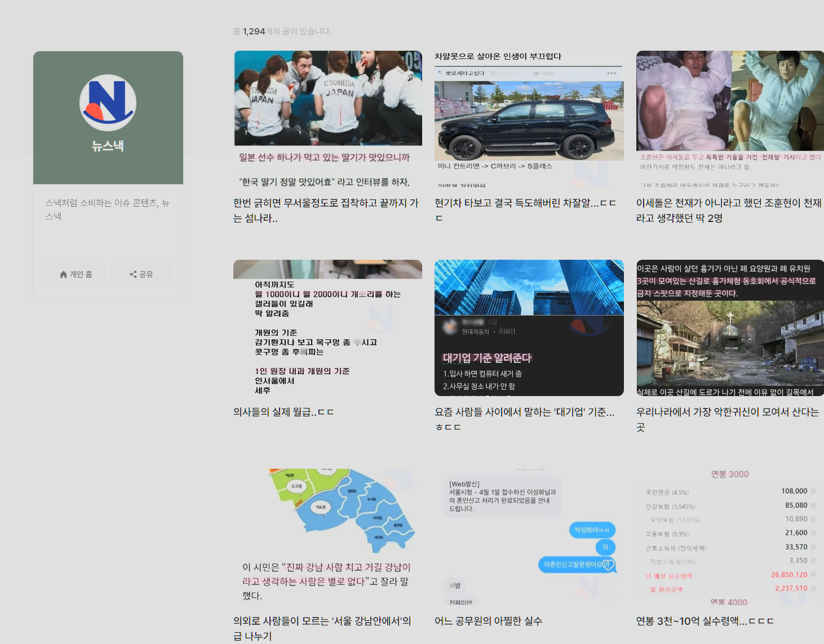This screenshot has height=644, width=824.
Task: Open the 대기업 기준 알려준다 skyscraper thumbnail
Action: [x=529, y=328]
